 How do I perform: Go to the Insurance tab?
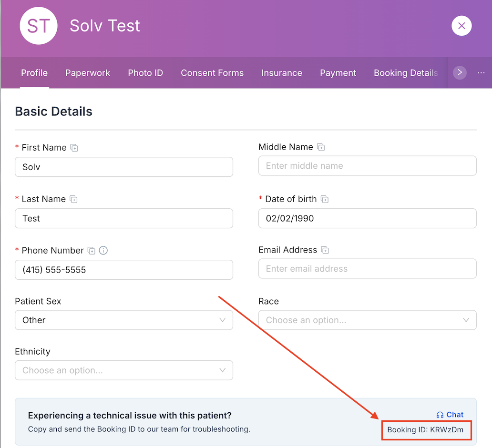pos(282,73)
